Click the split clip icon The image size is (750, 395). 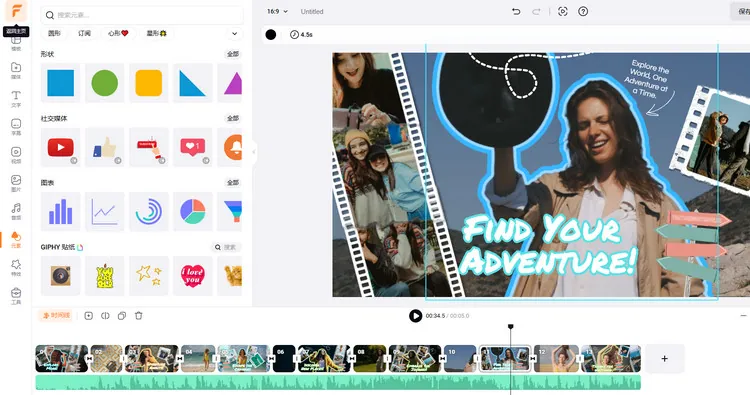[105, 316]
